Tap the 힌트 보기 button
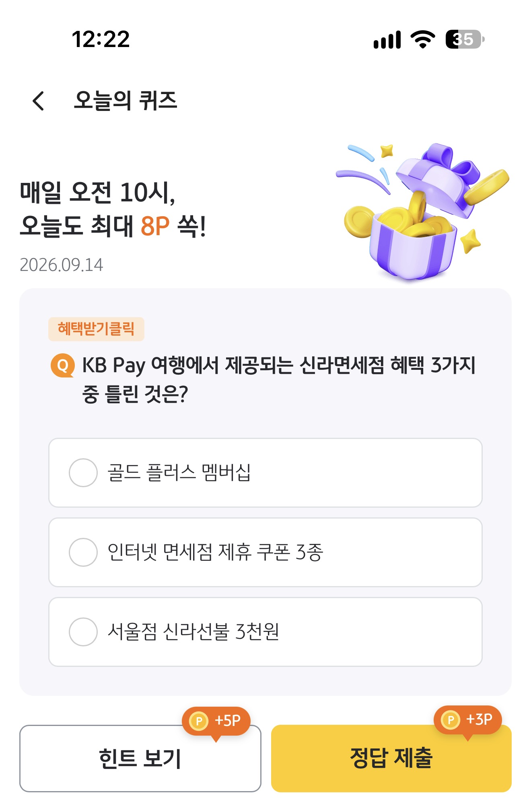The image size is (531, 812). pos(140,759)
